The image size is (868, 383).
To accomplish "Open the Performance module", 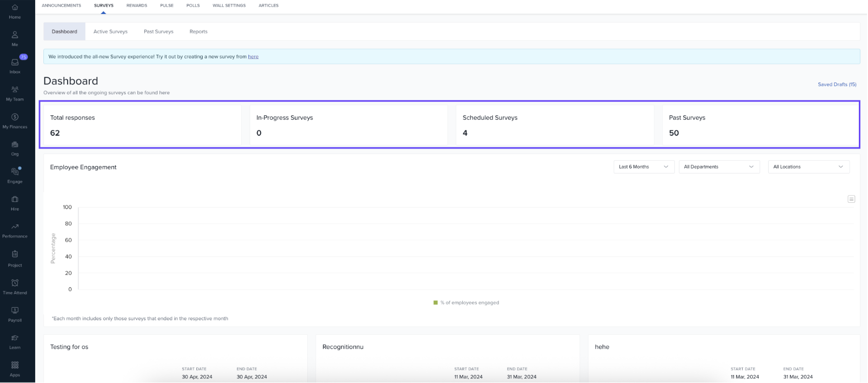I will click(x=15, y=230).
